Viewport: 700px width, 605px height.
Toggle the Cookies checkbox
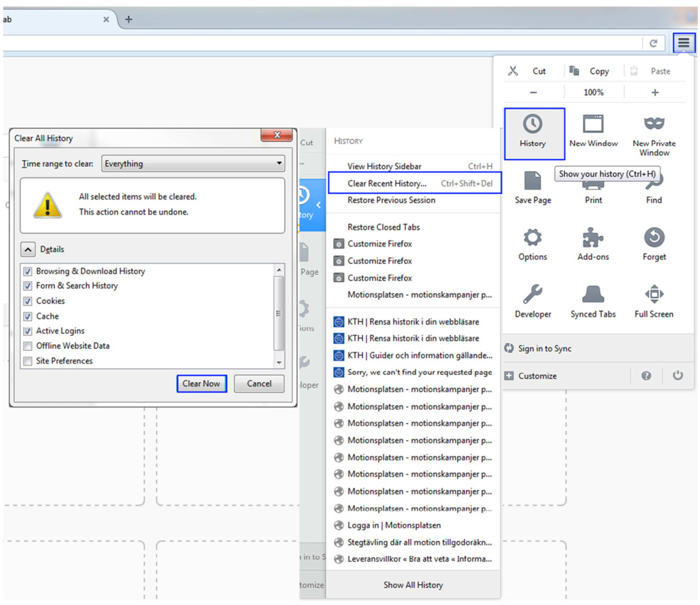point(28,301)
